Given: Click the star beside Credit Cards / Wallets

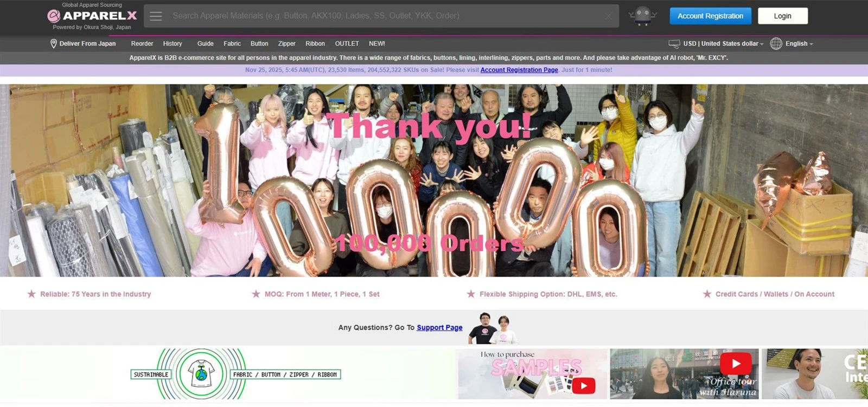Looking at the screenshot, I should point(707,294).
